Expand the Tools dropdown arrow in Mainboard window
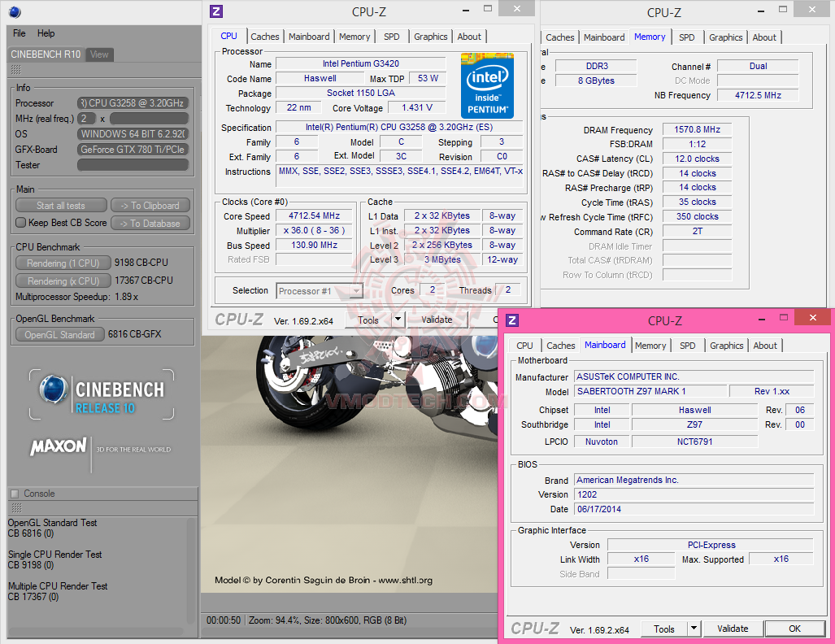The image size is (835, 644). (693, 629)
